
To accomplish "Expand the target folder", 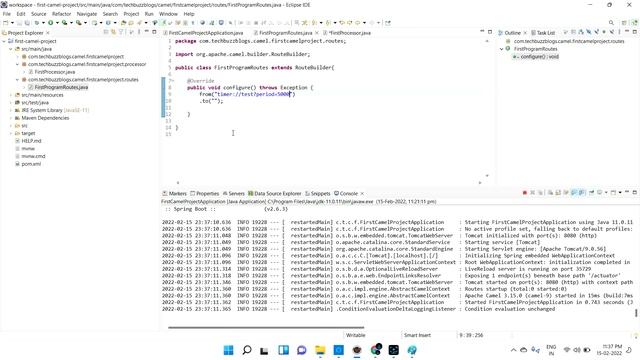I will [x=11, y=133].
